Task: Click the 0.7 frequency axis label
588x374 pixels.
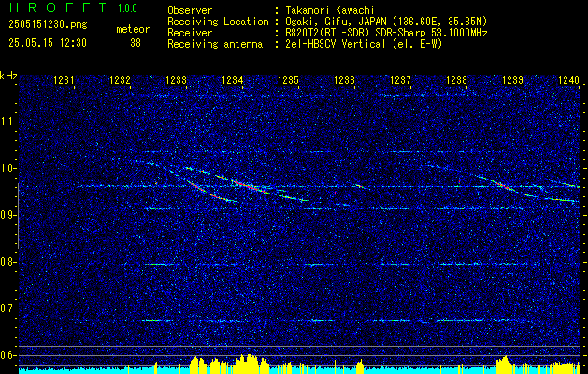Action: pos(7,309)
